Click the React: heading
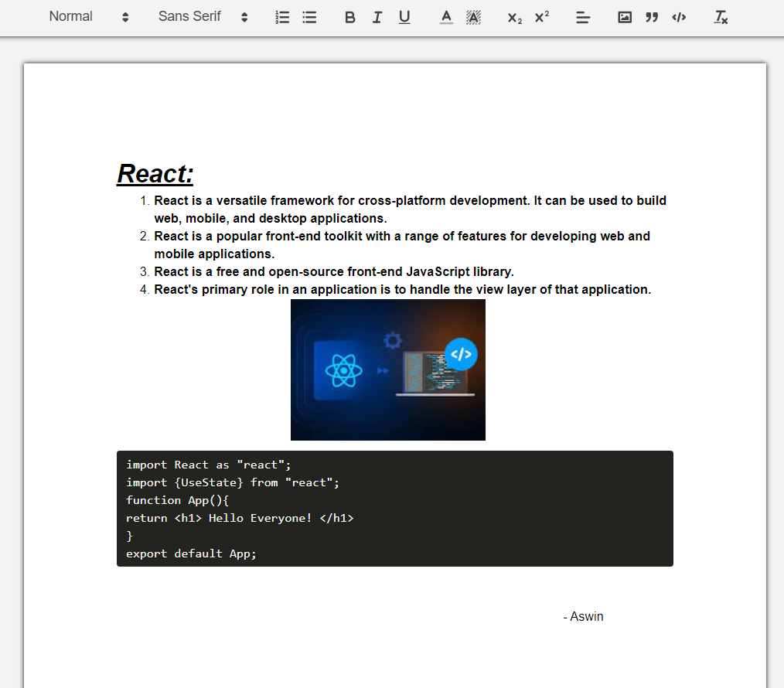This screenshot has height=688, width=784. 155,174
